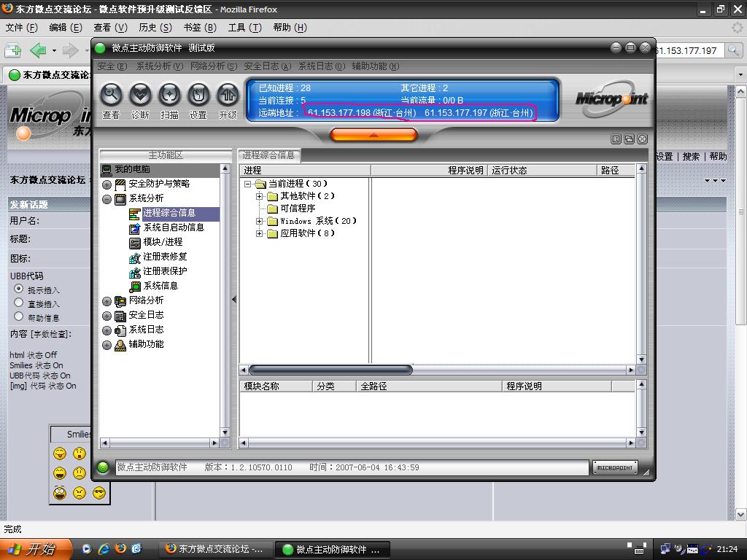Image resolution: width=747 pixels, height=560 pixels.
Task: Open 系统日志(O) menu
Action: click(322, 66)
